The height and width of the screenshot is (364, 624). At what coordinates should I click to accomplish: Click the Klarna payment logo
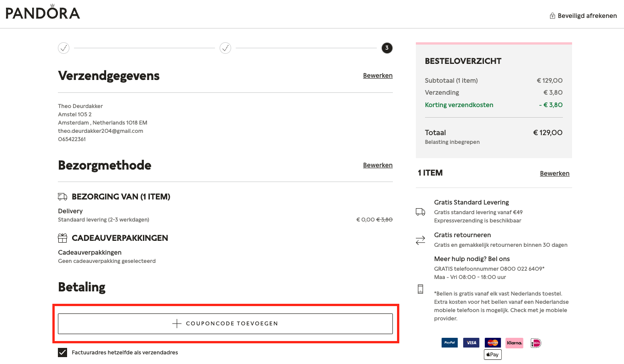(x=514, y=343)
